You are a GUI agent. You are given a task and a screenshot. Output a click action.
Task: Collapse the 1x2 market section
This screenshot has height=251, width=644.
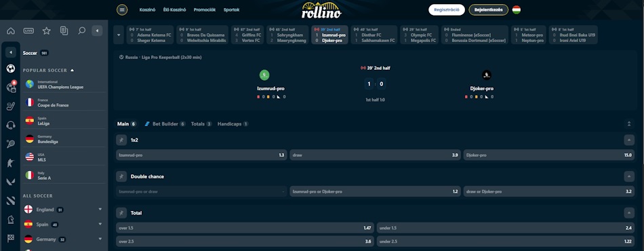pos(629,140)
